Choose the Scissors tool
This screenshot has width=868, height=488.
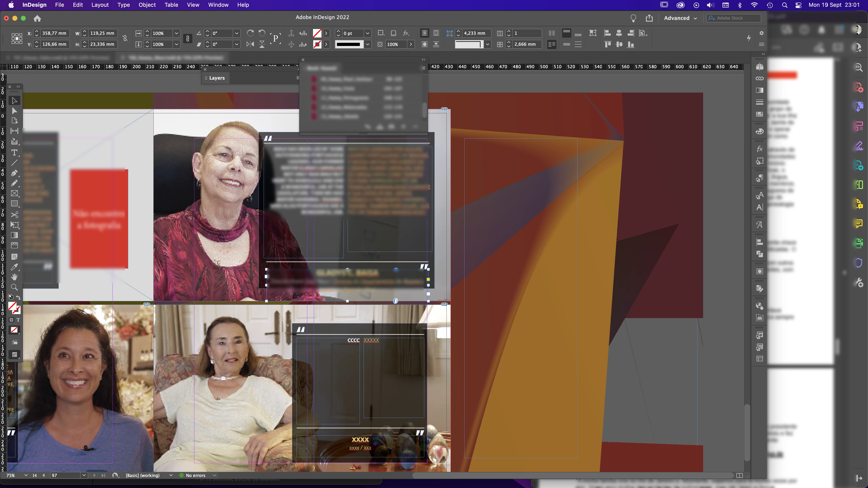[x=14, y=215]
